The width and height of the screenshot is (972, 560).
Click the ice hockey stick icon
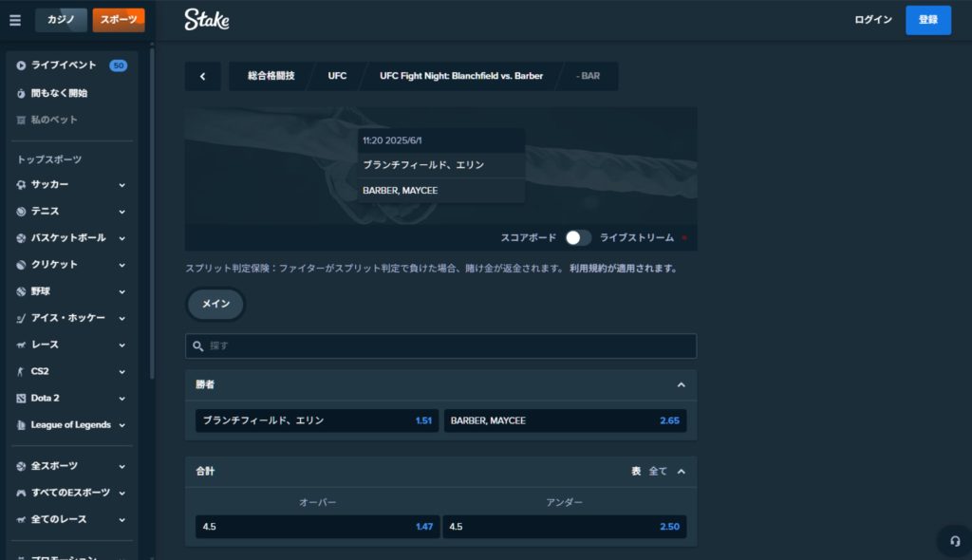point(21,318)
